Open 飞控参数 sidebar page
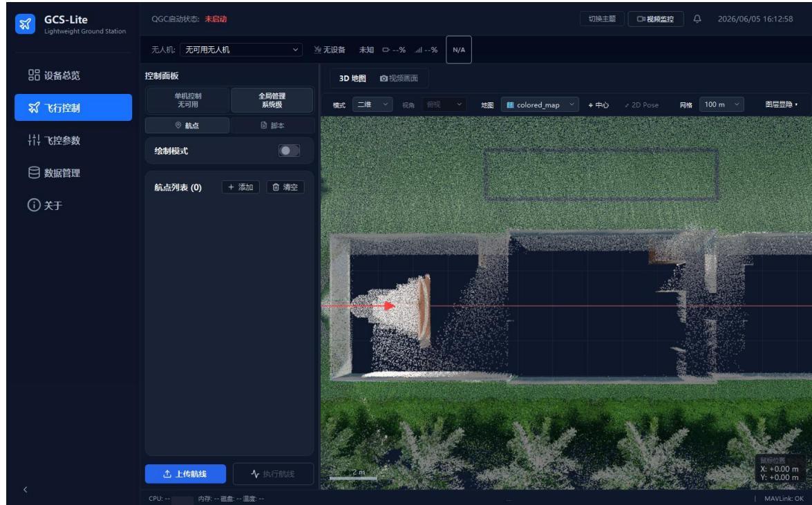This screenshot has width=812, height=505. point(73,140)
